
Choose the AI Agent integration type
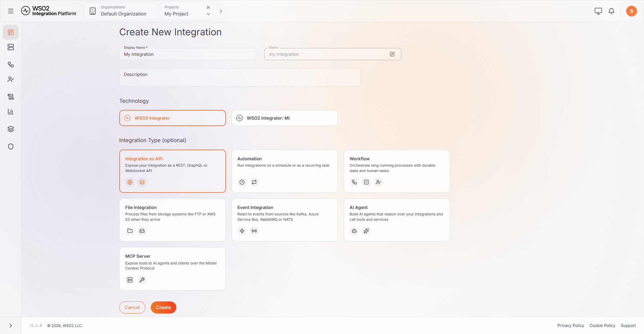click(397, 220)
